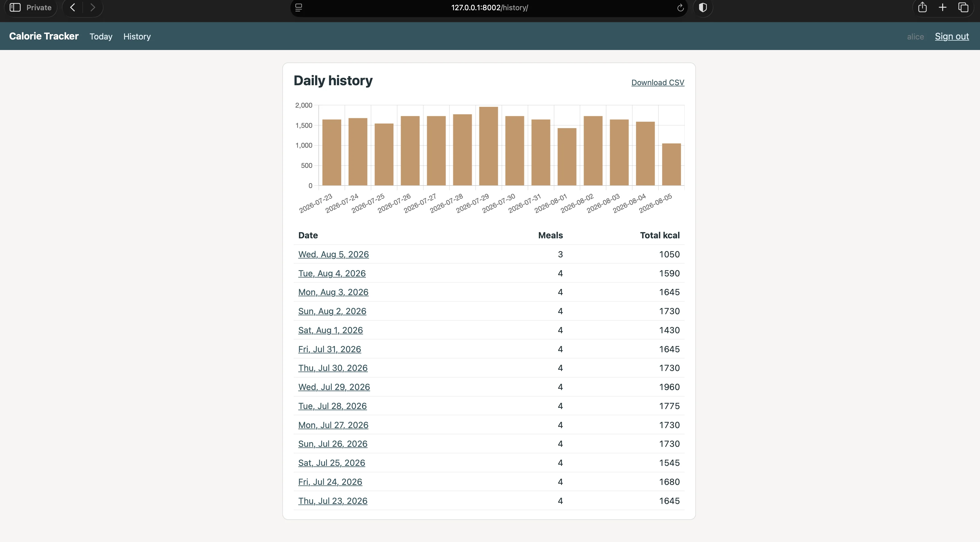Click the alice username label
This screenshot has height=542, width=980.
[915, 37]
